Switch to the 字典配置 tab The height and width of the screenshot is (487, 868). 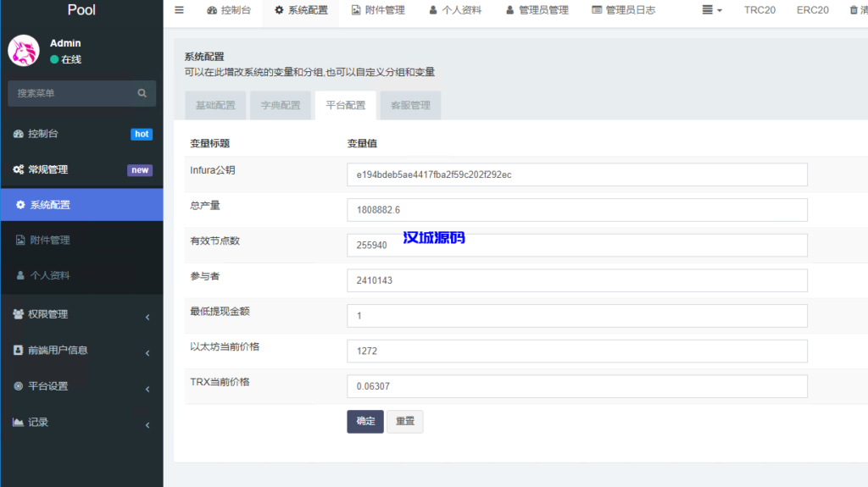click(x=281, y=105)
